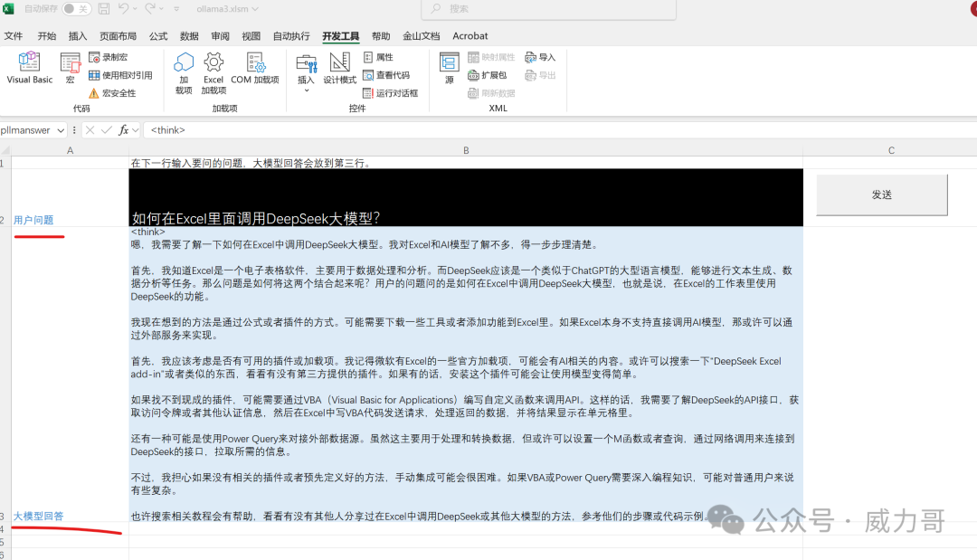This screenshot has height=560, width=977.
Task: Toggle 设计模式 design mode
Action: point(340,68)
